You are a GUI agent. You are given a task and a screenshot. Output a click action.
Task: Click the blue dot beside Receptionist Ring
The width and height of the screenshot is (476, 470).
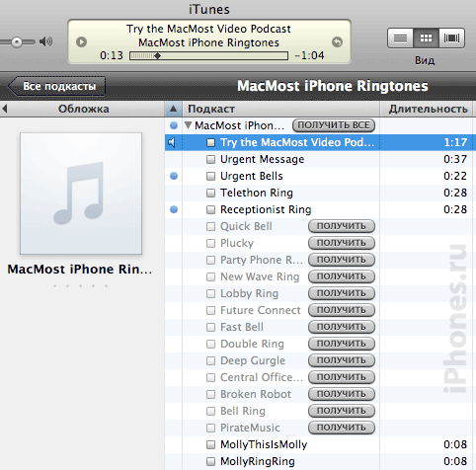point(174,209)
